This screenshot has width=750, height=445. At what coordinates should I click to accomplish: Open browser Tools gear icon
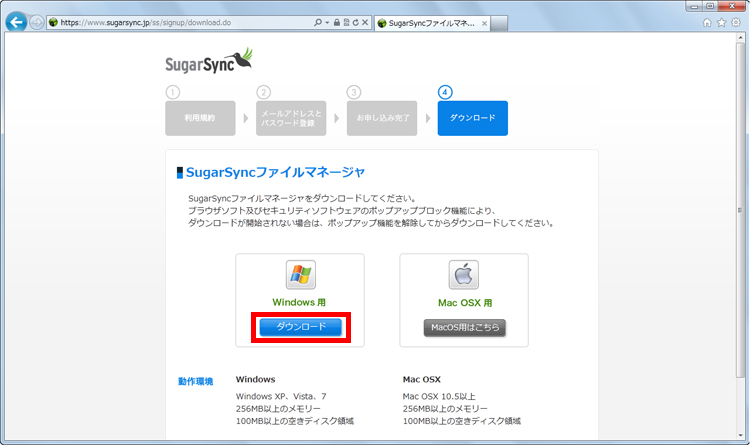point(736,22)
